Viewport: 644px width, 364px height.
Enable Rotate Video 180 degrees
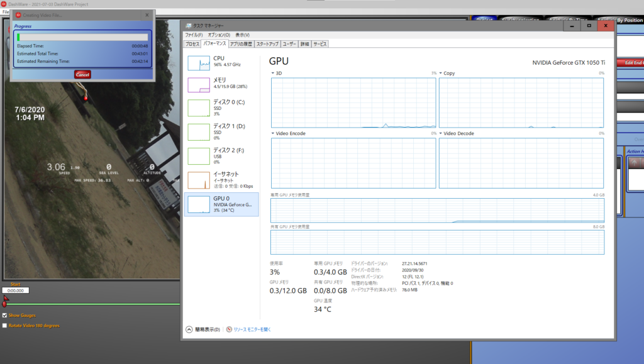coord(5,326)
